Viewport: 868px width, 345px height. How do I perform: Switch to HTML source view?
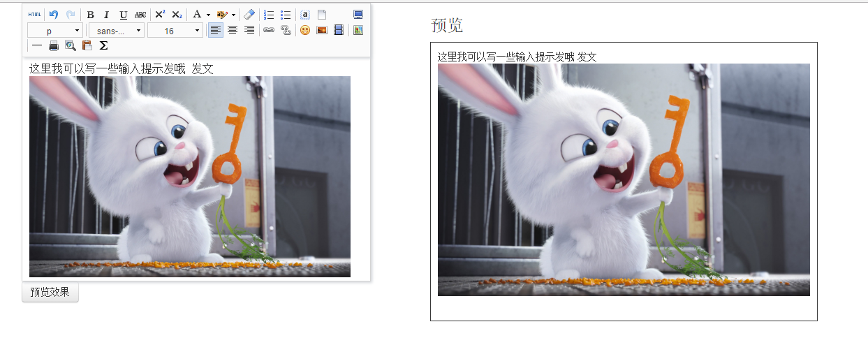click(x=35, y=15)
